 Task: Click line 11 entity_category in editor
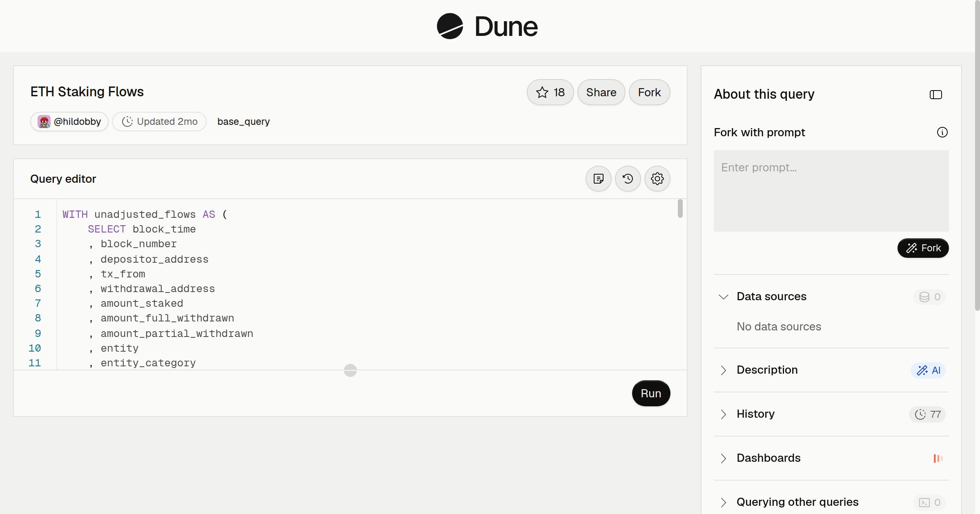[x=148, y=363]
